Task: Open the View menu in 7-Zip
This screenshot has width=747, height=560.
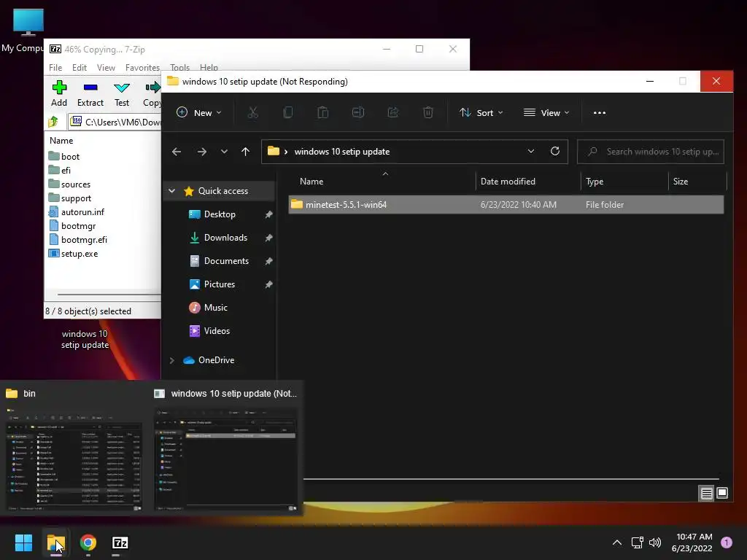Action: coord(106,67)
